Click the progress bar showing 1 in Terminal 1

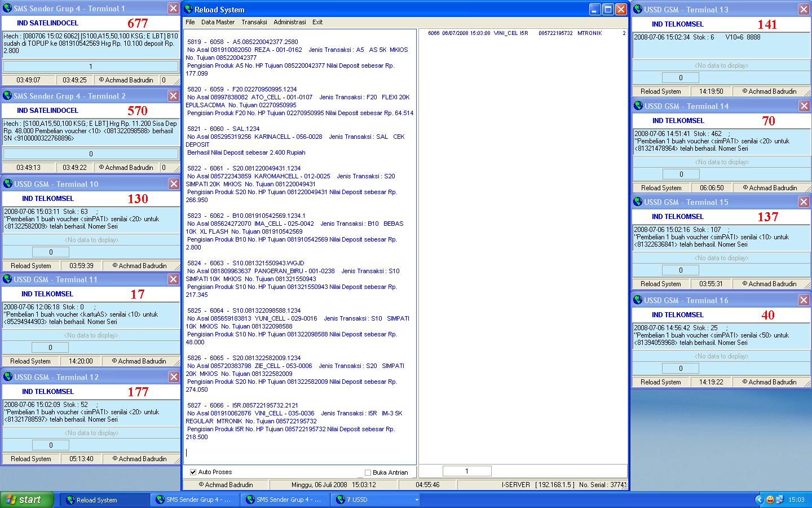[x=91, y=67]
